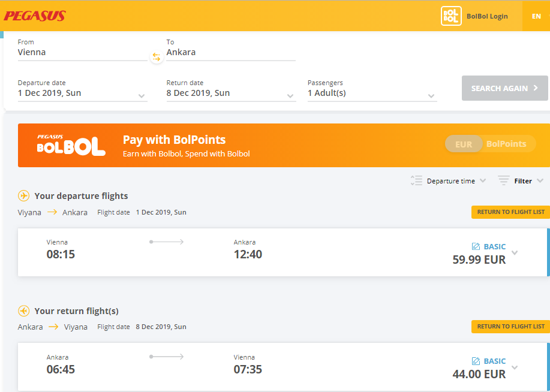The height and width of the screenshot is (392, 550).
Task: Switch payment toggle to BolPoints
Action: pos(506,144)
